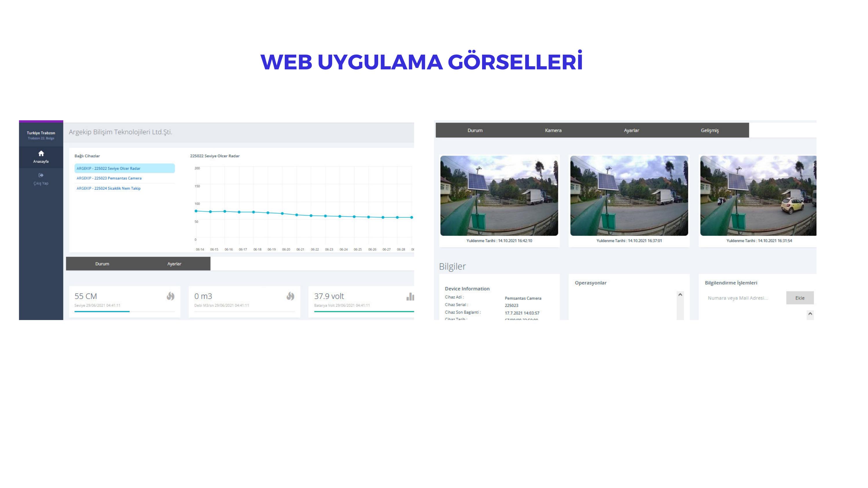Open the Ayarlar tab below the chart
Screen dimensions: 868x488
point(174,264)
